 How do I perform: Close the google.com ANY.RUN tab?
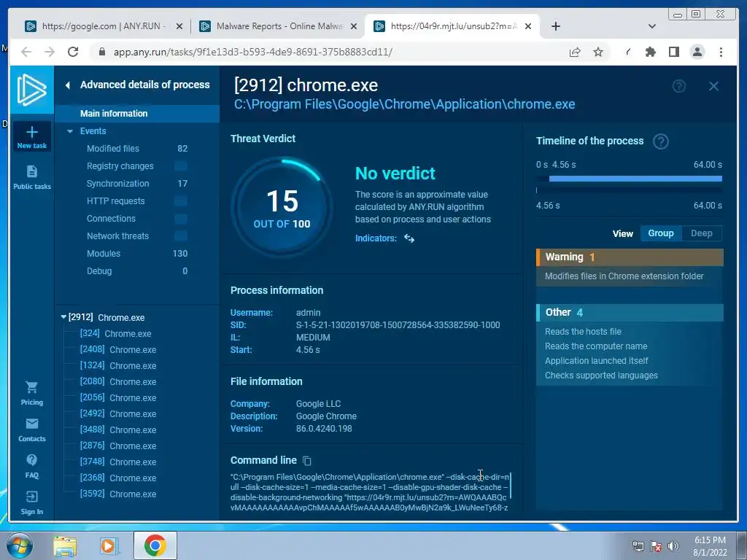click(179, 26)
